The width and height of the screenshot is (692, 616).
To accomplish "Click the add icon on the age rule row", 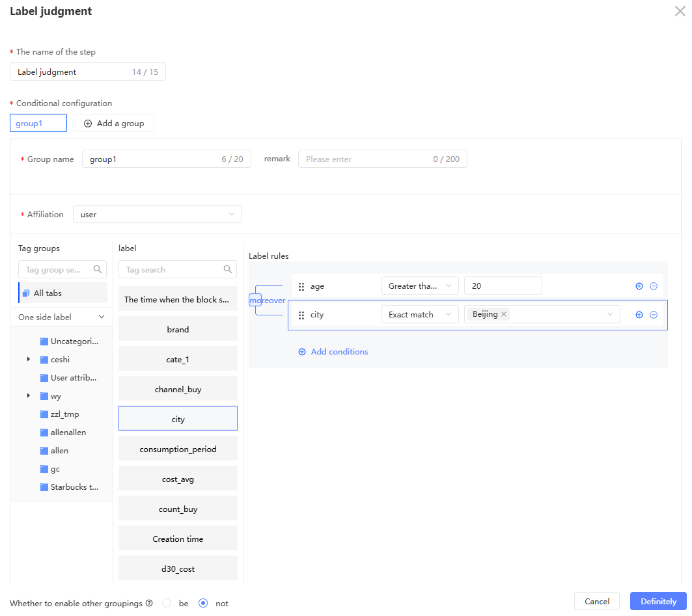I will [639, 286].
